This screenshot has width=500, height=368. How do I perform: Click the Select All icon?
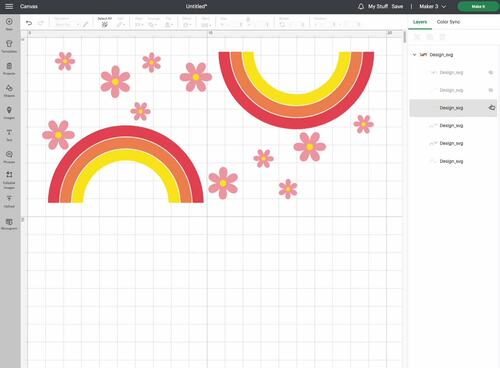click(105, 24)
